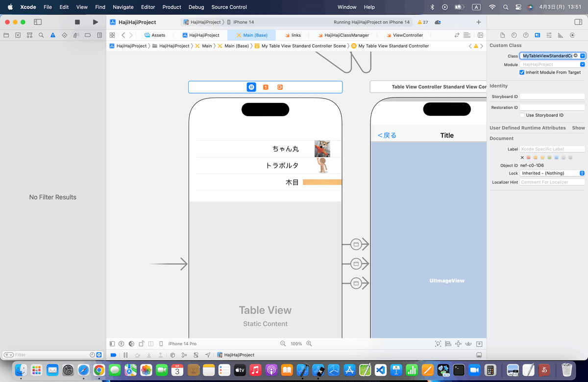Viewport: 588px width, 382px height.
Task: Show the 27 warnings indicator
Action: pos(422,22)
